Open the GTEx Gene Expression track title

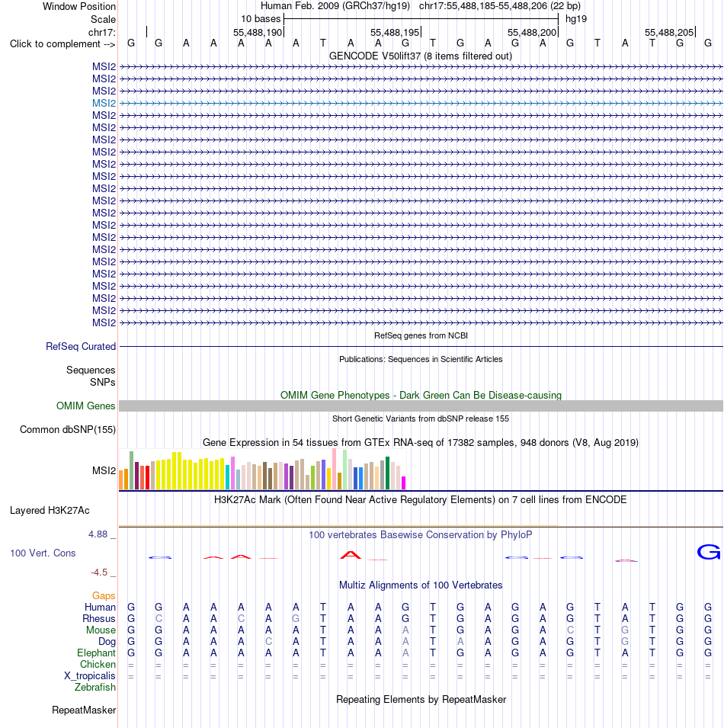[421, 442]
